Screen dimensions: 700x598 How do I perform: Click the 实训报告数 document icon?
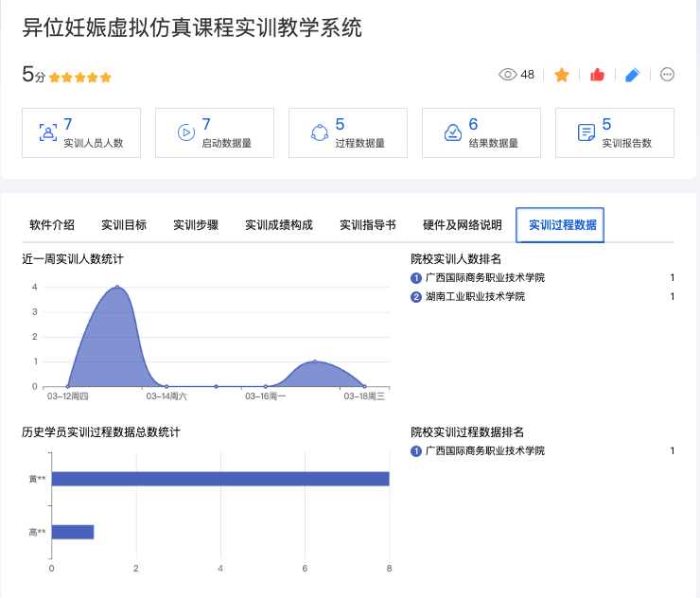[586, 132]
